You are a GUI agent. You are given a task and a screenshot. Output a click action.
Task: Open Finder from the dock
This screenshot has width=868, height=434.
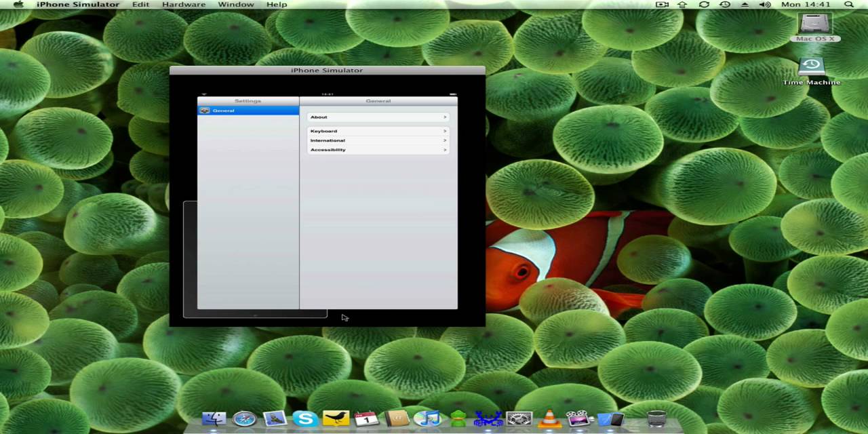coord(214,418)
